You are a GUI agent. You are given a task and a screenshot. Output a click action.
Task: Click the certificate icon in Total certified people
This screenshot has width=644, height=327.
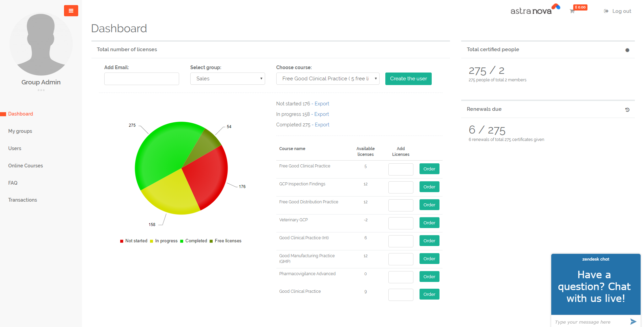pyautogui.click(x=627, y=50)
